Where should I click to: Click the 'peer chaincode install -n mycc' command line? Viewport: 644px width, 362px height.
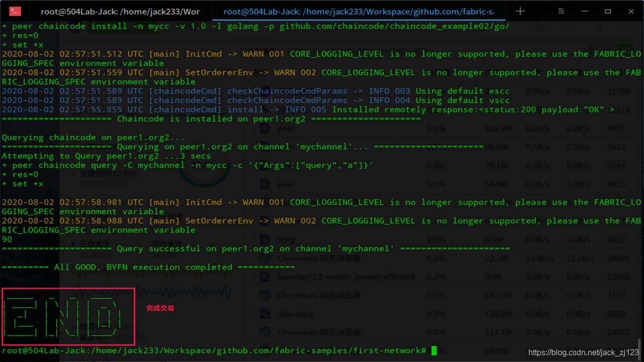point(255,26)
